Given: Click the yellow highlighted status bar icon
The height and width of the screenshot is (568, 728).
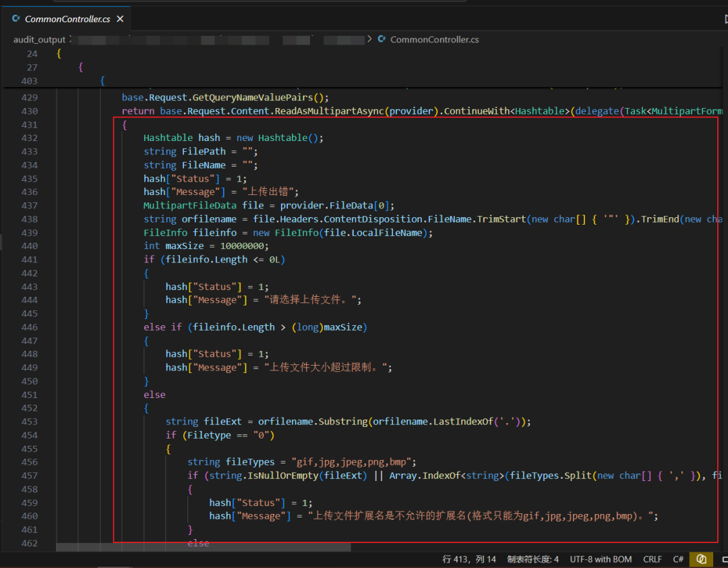Looking at the screenshot, I should (701, 559).
